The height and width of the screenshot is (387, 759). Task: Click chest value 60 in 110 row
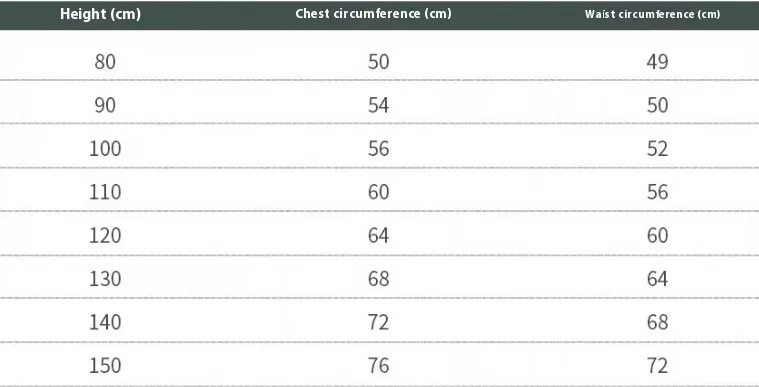coord(378,192)
